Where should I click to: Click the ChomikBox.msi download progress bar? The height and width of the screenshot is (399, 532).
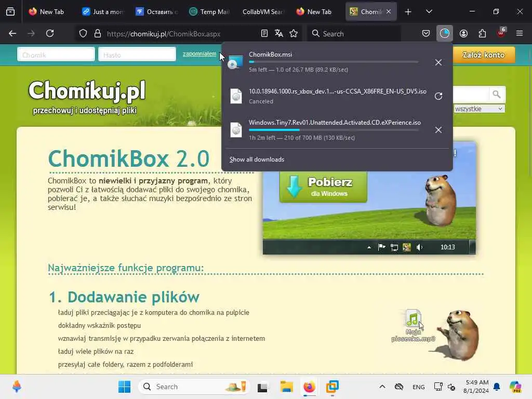point(334,62)
